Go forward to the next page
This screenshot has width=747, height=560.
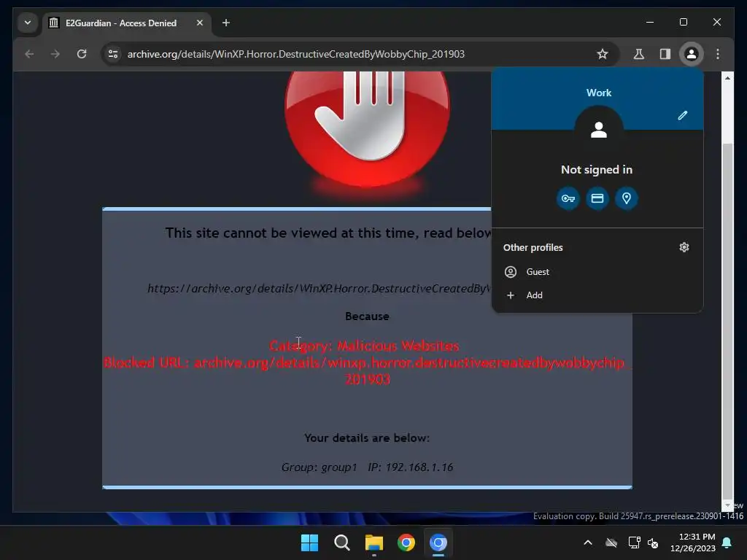pyautogui.click(x=55, y=54)
